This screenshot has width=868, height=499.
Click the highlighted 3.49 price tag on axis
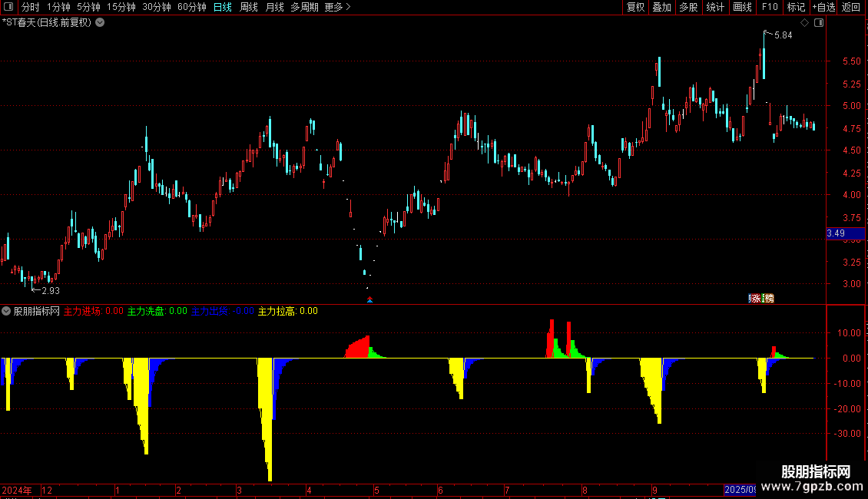[x=845, y=233]
